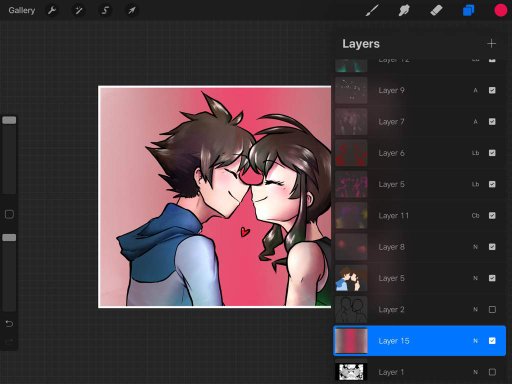Open blend mode for Layer 11
Image resolution: width=512 pixels, height=384 pixels.
(475, 216)
